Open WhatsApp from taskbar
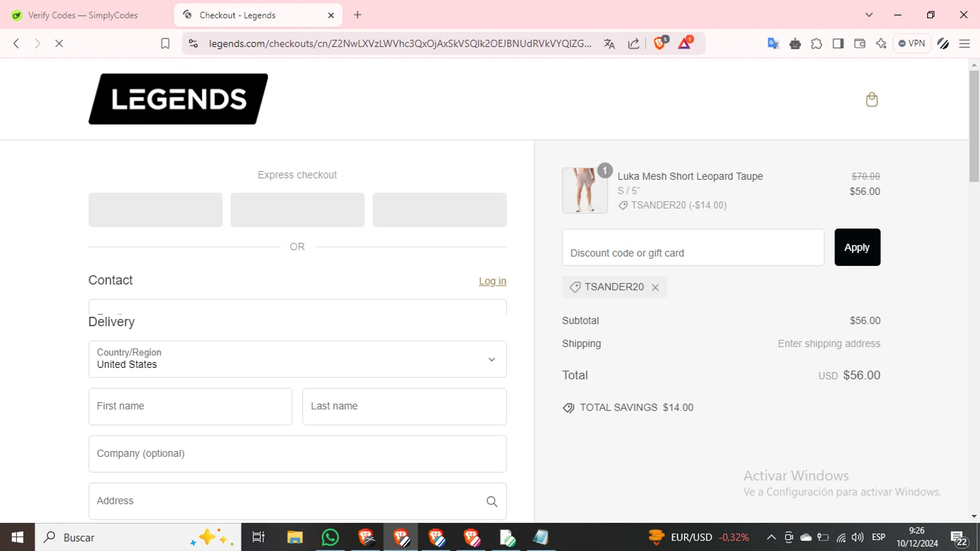 pos(331,537)
